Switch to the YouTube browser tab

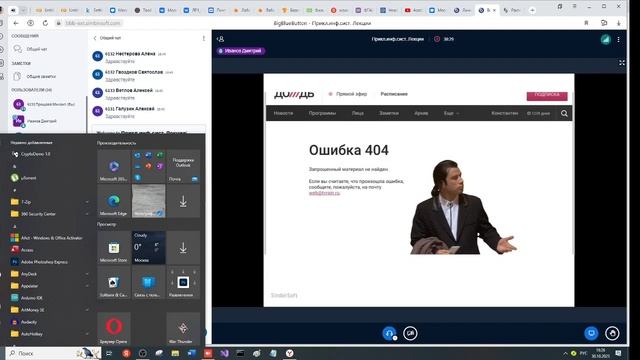coord(413,10)
